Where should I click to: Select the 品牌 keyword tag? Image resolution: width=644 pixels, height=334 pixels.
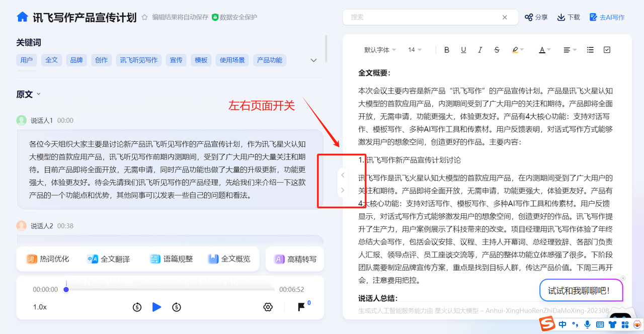76,60
